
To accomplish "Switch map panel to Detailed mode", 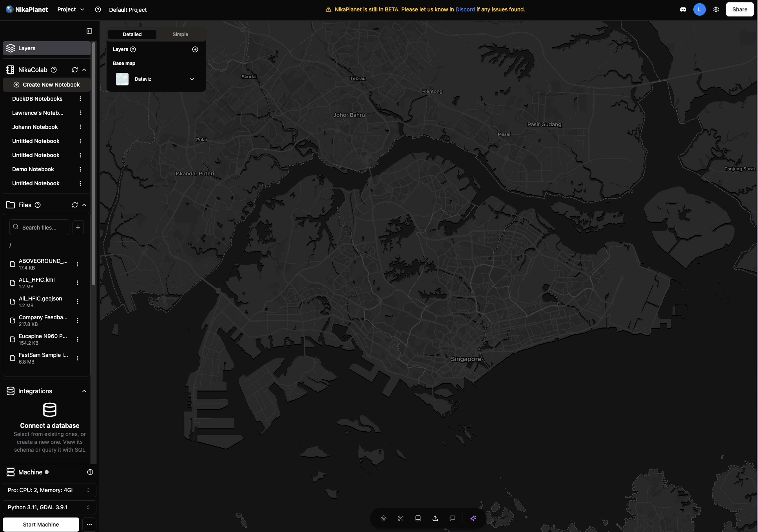I will pos(132,34).
